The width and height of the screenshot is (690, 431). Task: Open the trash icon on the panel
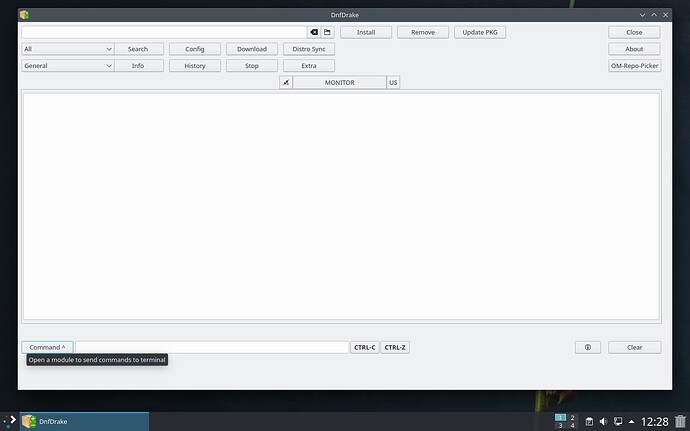tap(680, 421)
